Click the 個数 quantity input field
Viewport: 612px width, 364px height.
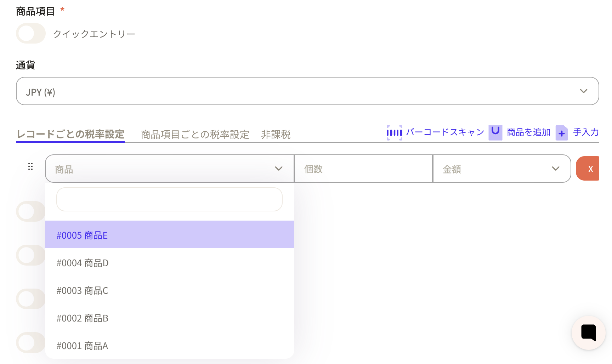363,169
